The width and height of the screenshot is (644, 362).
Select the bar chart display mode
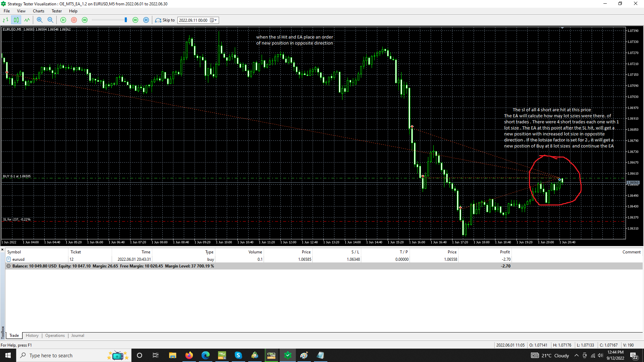pos(5,20)
